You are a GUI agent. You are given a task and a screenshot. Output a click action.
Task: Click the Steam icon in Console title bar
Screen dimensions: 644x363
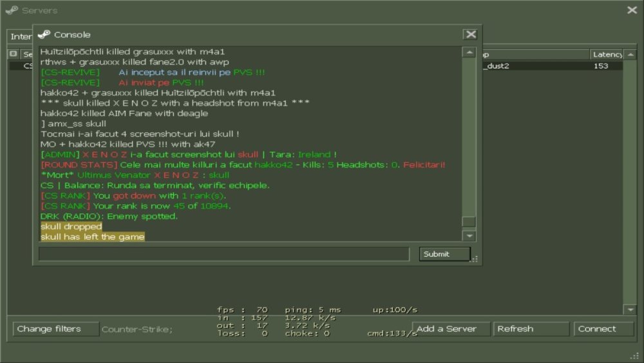[44, 35]
